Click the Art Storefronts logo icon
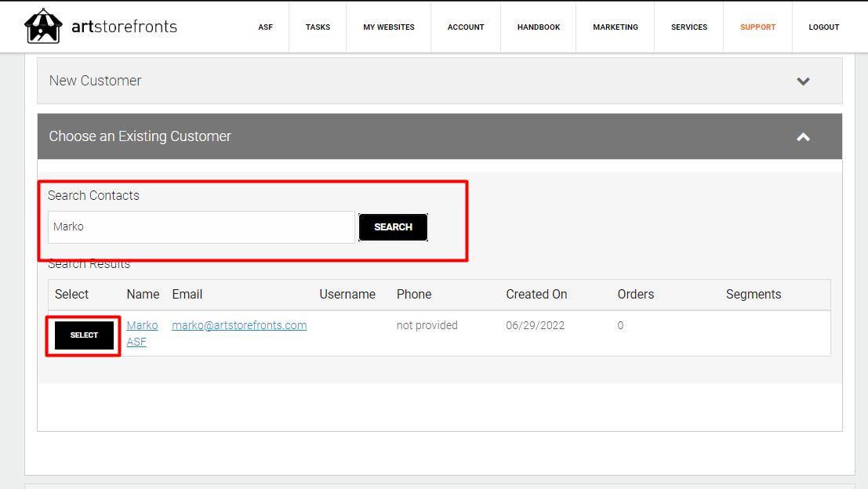This screenshot has height=489, width=868. click(x=42, y=26)
